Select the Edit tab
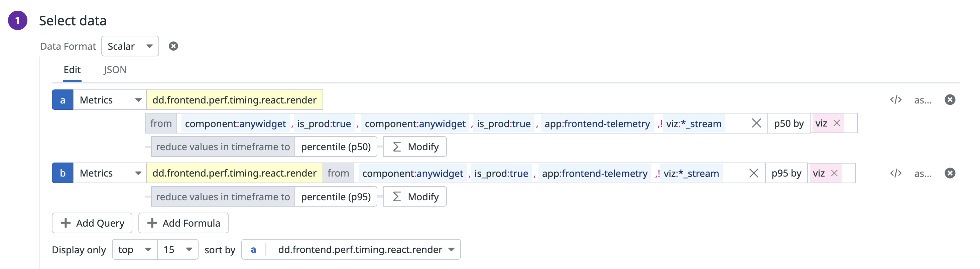 pyautogui.click(x=72, y=70)
